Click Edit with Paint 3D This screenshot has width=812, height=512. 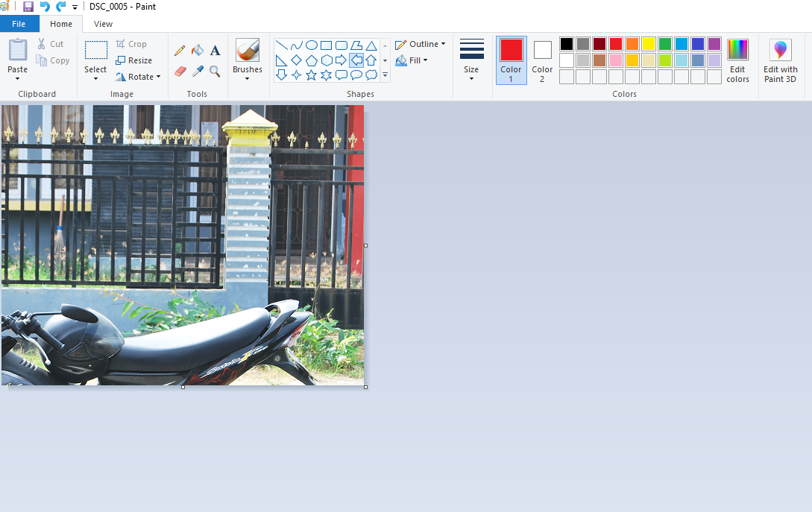pyautogui.click(x=780, y=60)
